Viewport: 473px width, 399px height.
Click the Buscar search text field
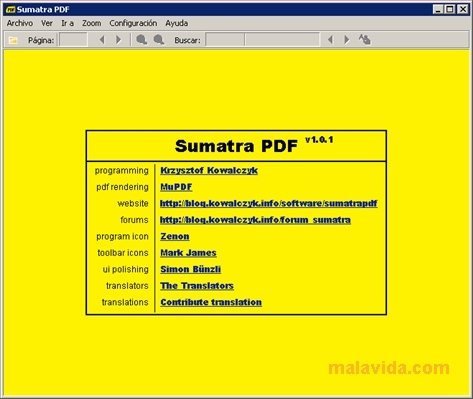[263, 40]
